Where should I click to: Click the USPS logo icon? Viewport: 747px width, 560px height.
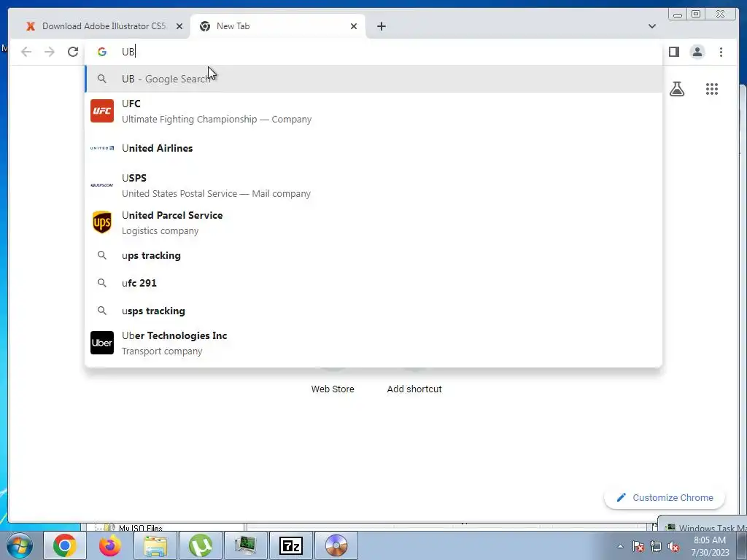tap(102, 185)
